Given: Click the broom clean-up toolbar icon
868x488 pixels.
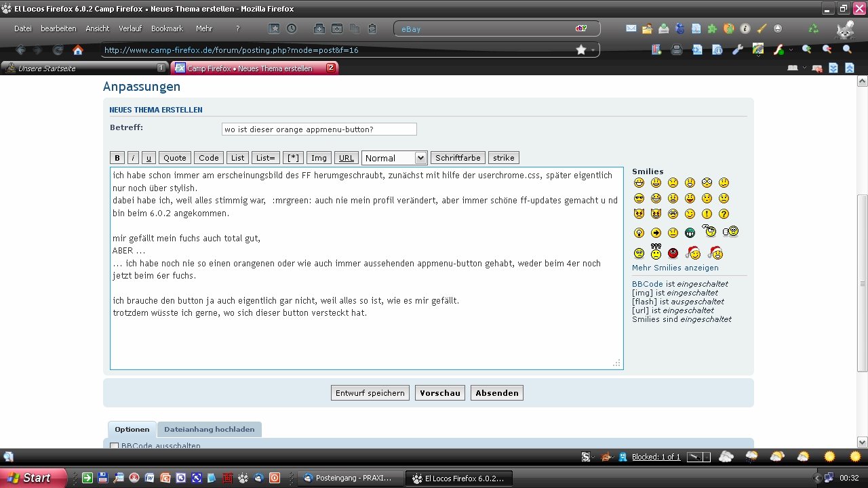Looking at the screenshot, I should pos(762,28).
